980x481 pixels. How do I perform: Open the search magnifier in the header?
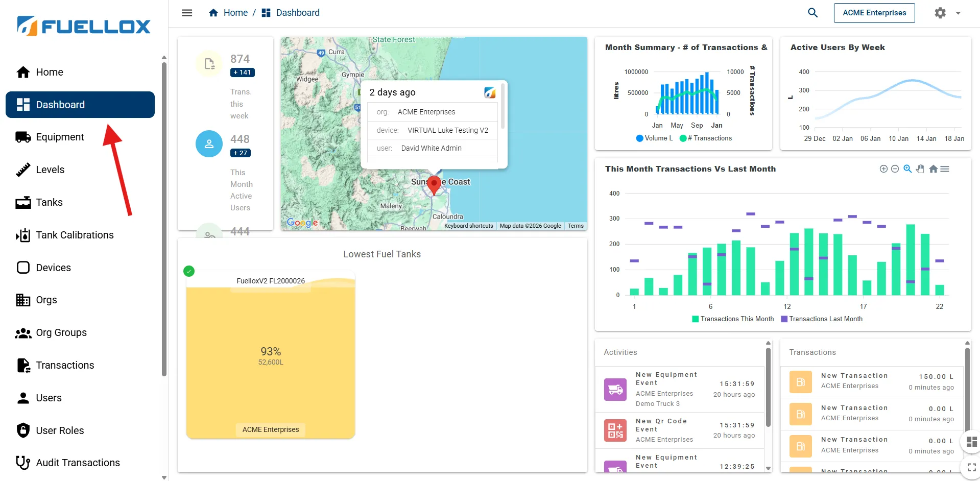[x=812, y=13]
